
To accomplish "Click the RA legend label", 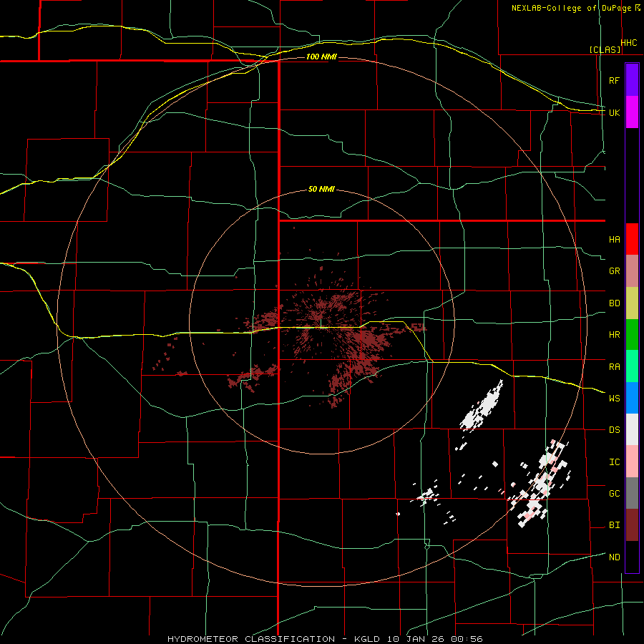I will point(614,367).
